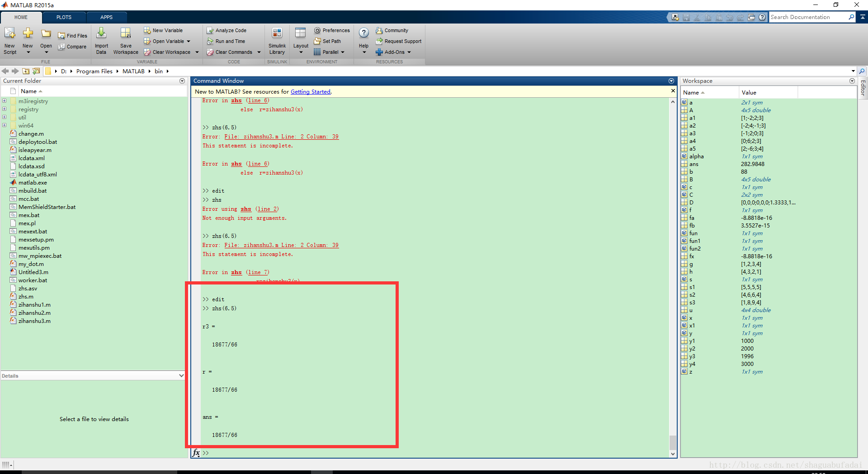Click Run and Time
Image resolution: width=868 pixels, height=474 pixels.
(226, 41)
